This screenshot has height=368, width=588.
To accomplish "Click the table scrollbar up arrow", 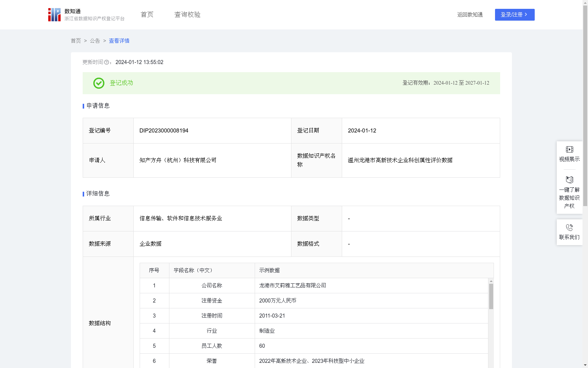I will point(491,281).
